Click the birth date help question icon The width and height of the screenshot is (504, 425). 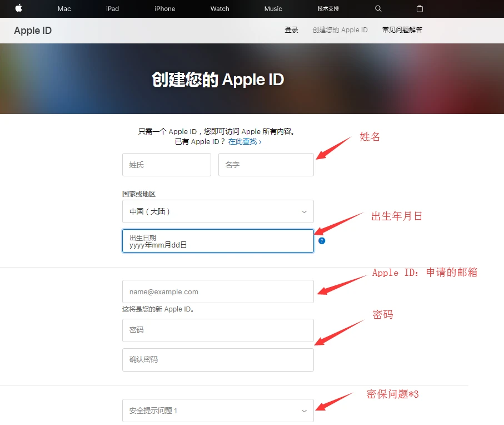point(321,241)
